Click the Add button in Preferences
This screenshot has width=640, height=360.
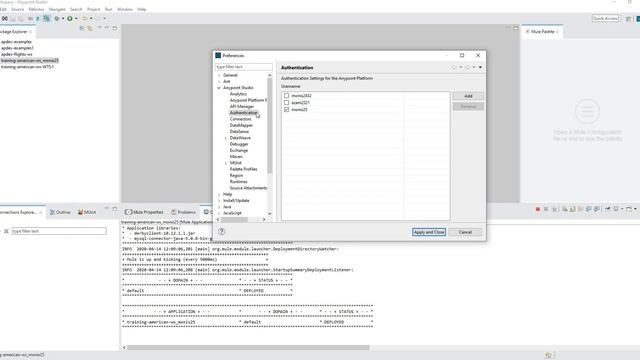click(x=468, y=96)
